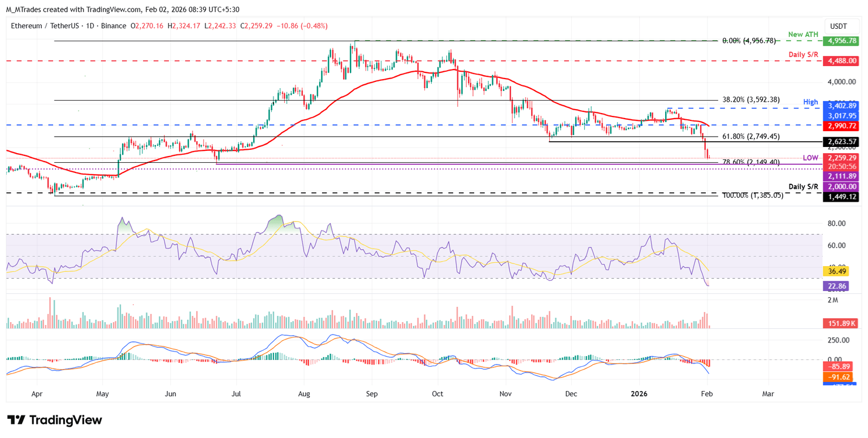
Task: Click the USDT currency label
Action: pos(840,26)
